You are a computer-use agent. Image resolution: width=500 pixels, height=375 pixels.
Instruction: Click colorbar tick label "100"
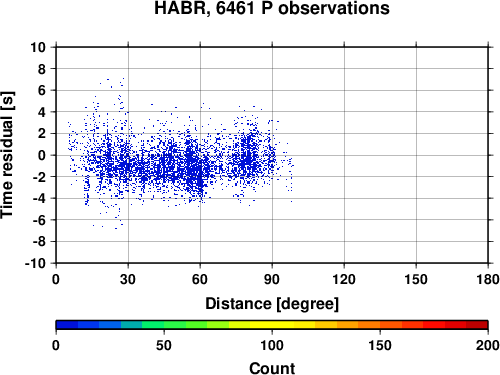pos(272,345)
